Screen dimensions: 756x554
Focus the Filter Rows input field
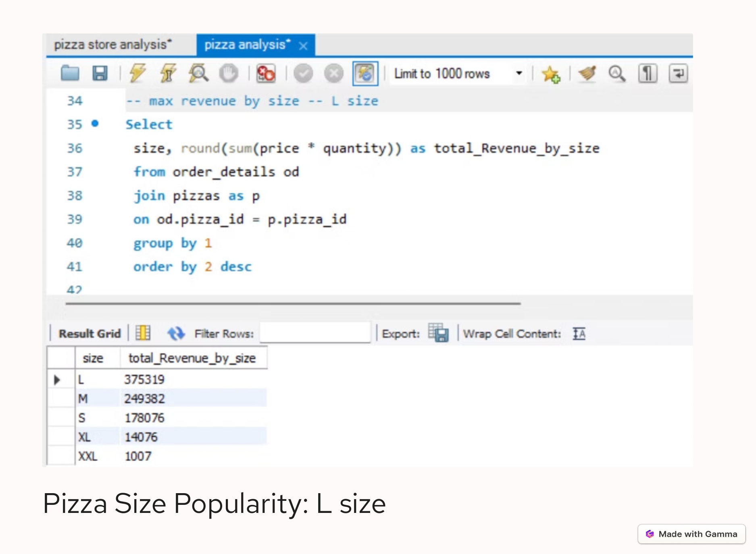pyautogui.click(x=315, y=333)
